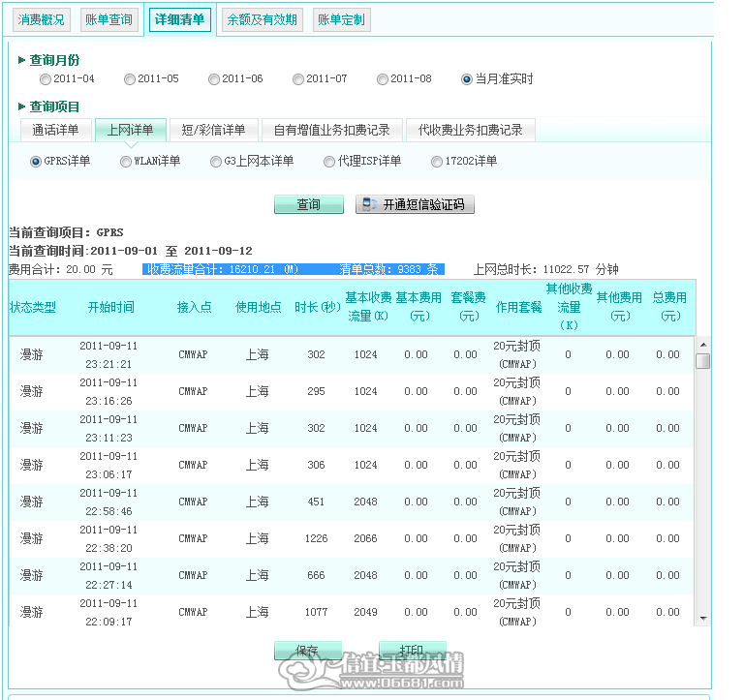Click the start time 2011-09-11 23:16:26 cell
The width and height of the screenshot is (744, 700).
(x=108, y=392)
